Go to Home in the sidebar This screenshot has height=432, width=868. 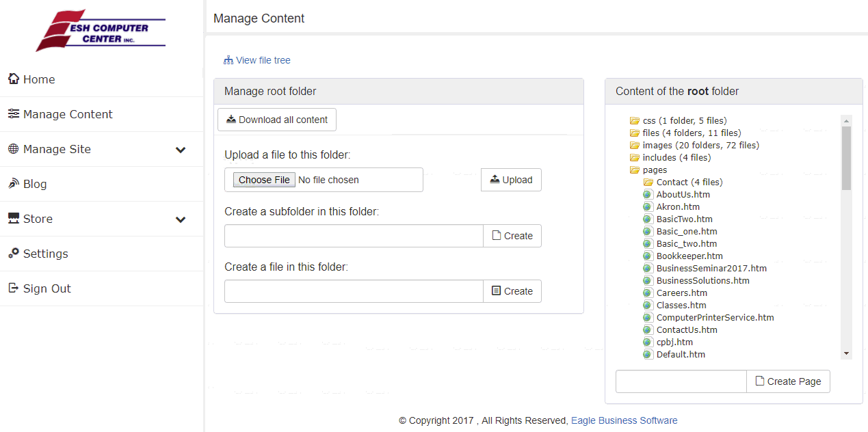pyautogui.click(x=39, y=79)
